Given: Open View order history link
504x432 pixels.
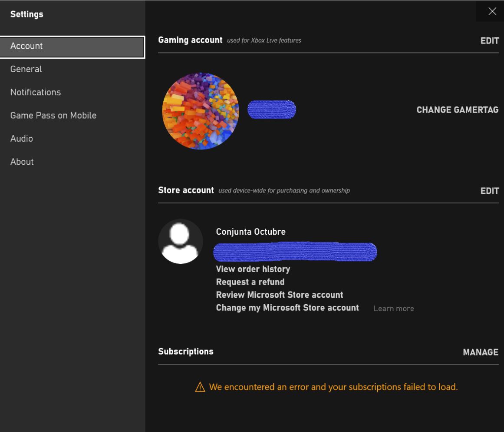Looking at the screenshot, I should coord(253,269).
